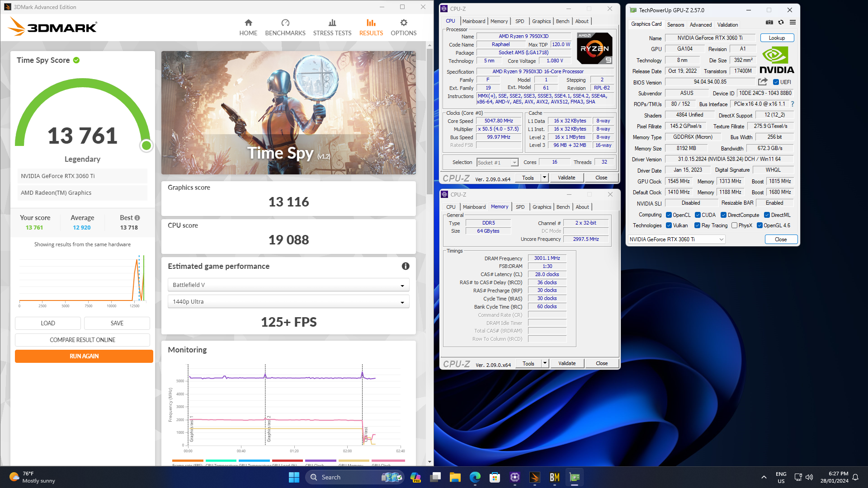The width and height of the screenshot is (868, 488).
Task: Toggle the OpenGL 4.6 checkbox
Action: click(x=759, y=225)
